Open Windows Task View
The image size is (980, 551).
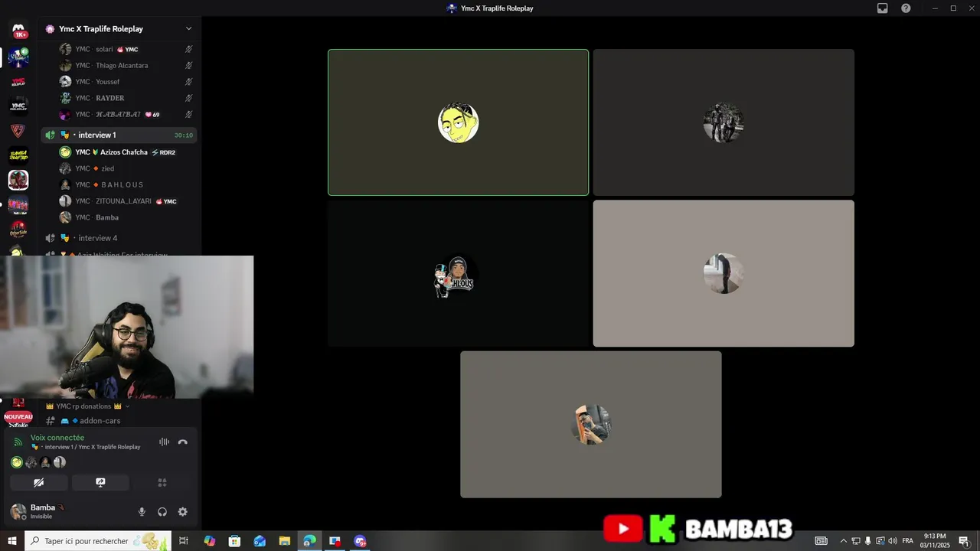tap(184, 541)
